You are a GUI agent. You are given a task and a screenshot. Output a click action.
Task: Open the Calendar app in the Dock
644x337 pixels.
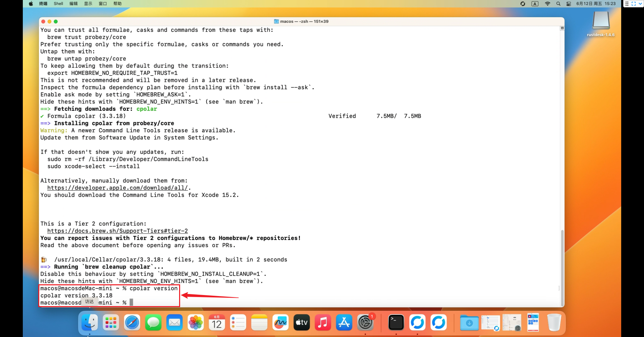(217, 323)
